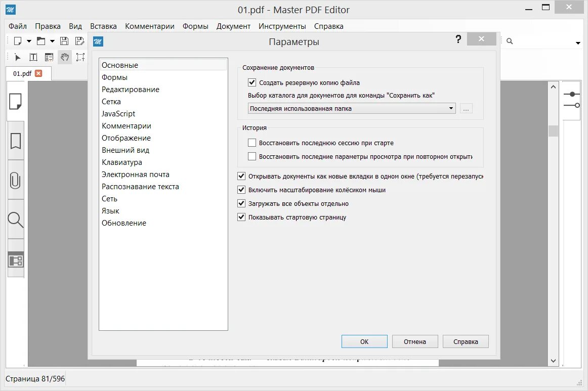Toggle 'Показывать стартовую страницу' checkbox
The height and width of the screenshot is (391, 588).
(x=241, y=217)
